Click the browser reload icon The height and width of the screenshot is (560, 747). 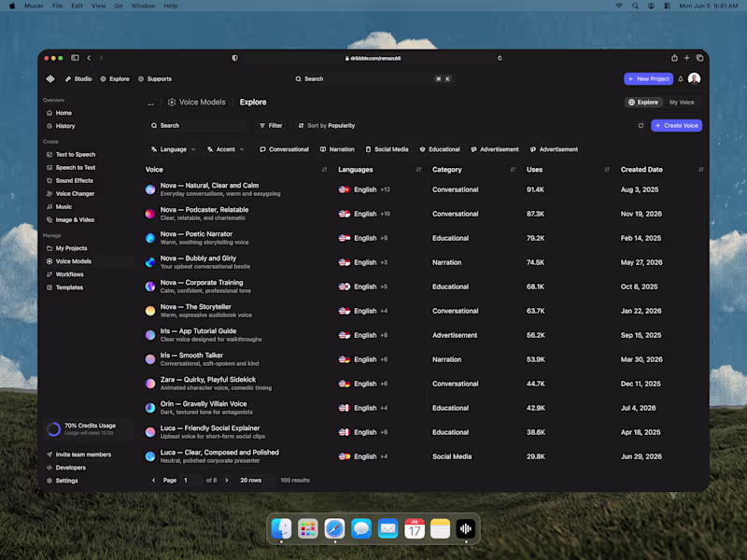coord(500,58)
